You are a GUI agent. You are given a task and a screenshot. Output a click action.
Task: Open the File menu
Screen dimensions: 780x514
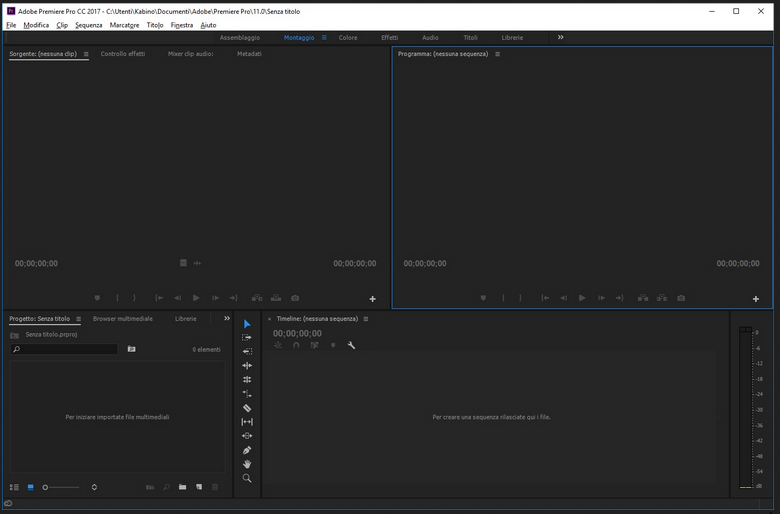[11, 25]
